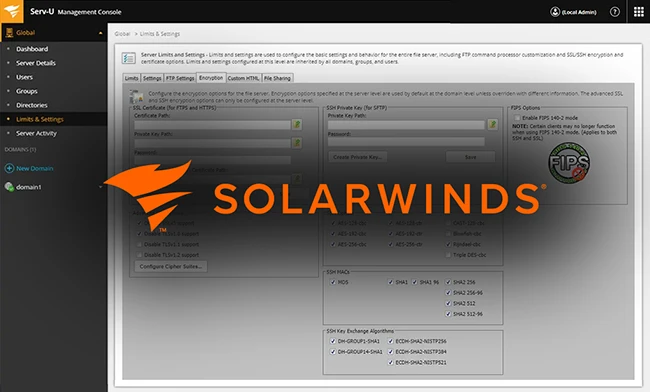This screenshot has width=650, height=392.
Task: Toggle the AES-256-cbc cipher checkbox
Action: [332, 244]
